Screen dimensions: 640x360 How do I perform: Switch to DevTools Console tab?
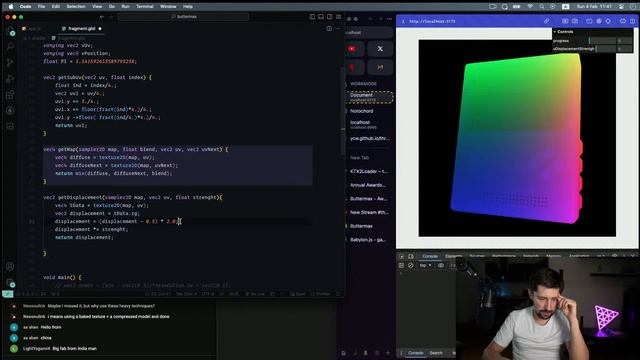coord(430,256)
